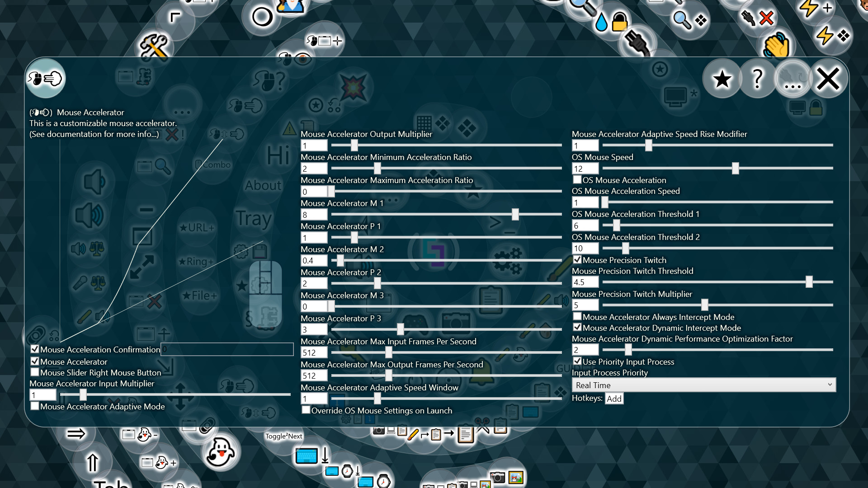
Task: Disable Mouse Precision Twitch
Action: coord(577,259)
